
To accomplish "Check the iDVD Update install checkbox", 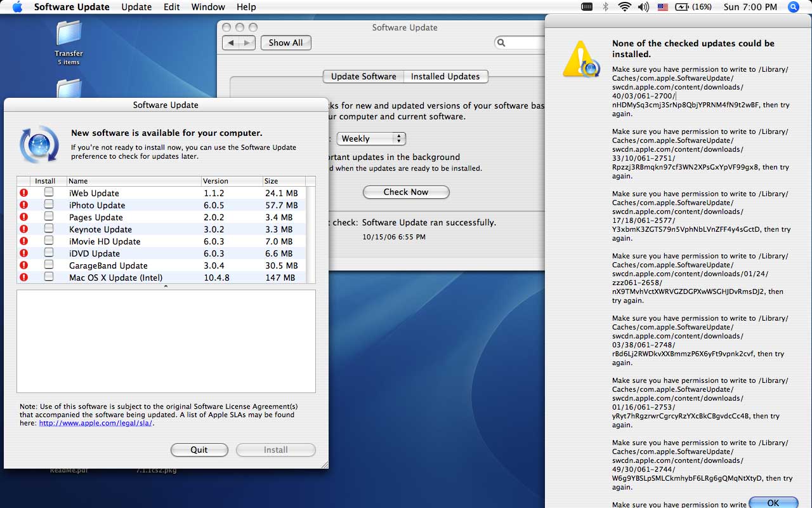I will point(49,253).
